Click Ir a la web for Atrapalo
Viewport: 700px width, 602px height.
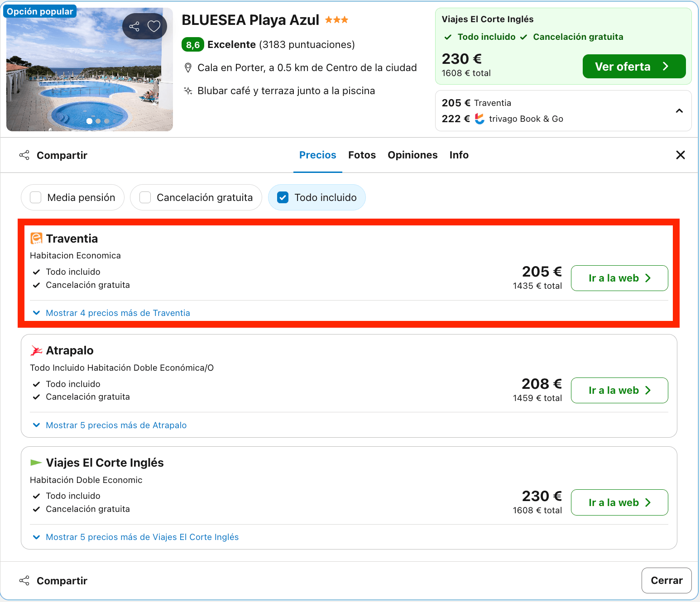[619, 391]
